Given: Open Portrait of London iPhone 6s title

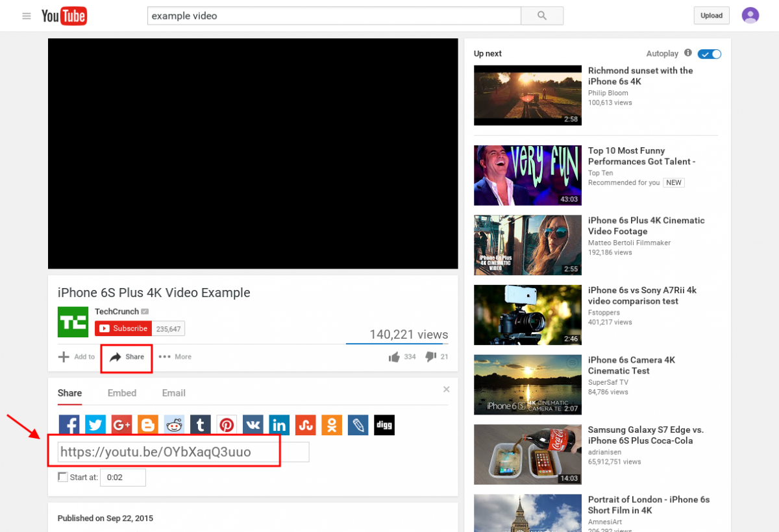Looking at the screenshot, I should (x=649, y=505).
